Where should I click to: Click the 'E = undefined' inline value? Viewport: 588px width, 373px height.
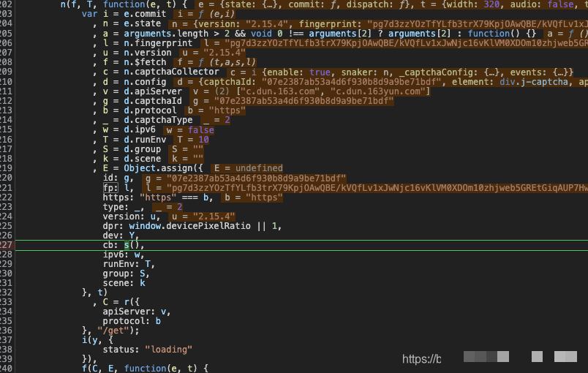[x=249, y=168]
